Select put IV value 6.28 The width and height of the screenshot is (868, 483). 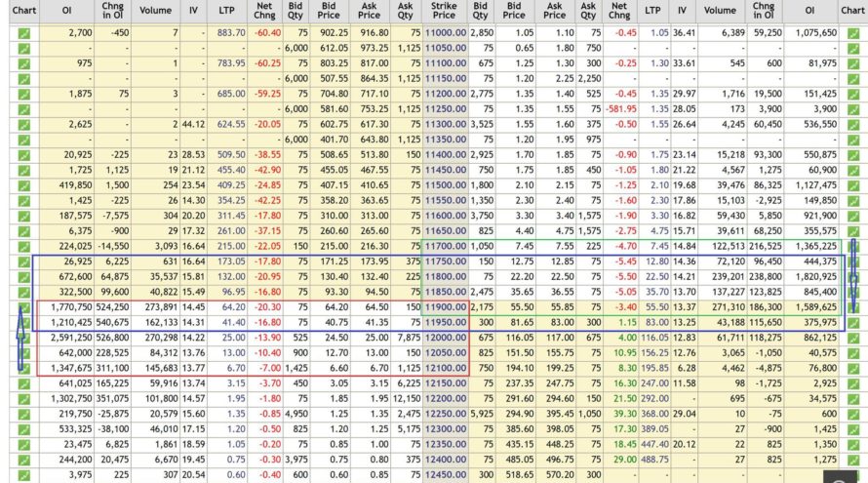pyautogui.click(x=687, y=368)
